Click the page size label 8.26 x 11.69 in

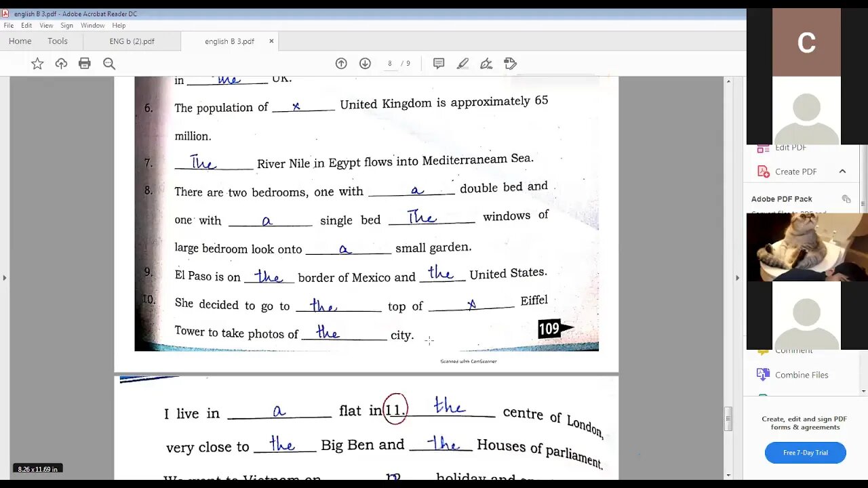click(38, 469)
